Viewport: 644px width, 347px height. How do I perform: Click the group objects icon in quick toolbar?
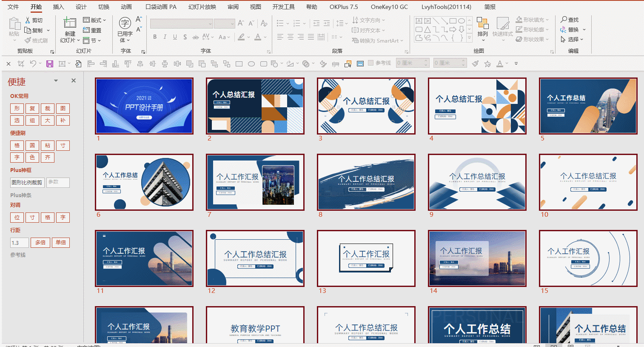tap(214, 64)
